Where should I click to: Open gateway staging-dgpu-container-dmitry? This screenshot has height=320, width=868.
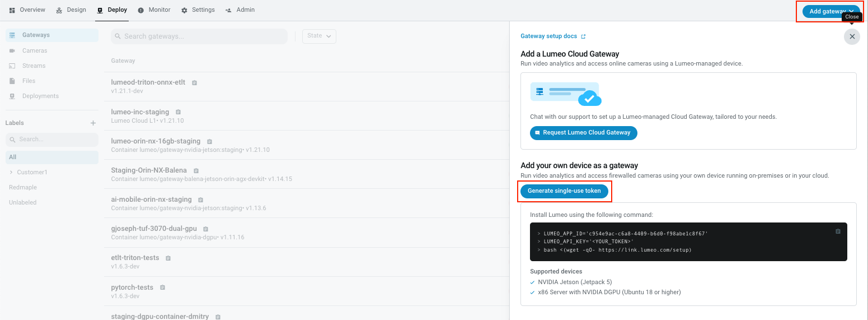[160, 316]
